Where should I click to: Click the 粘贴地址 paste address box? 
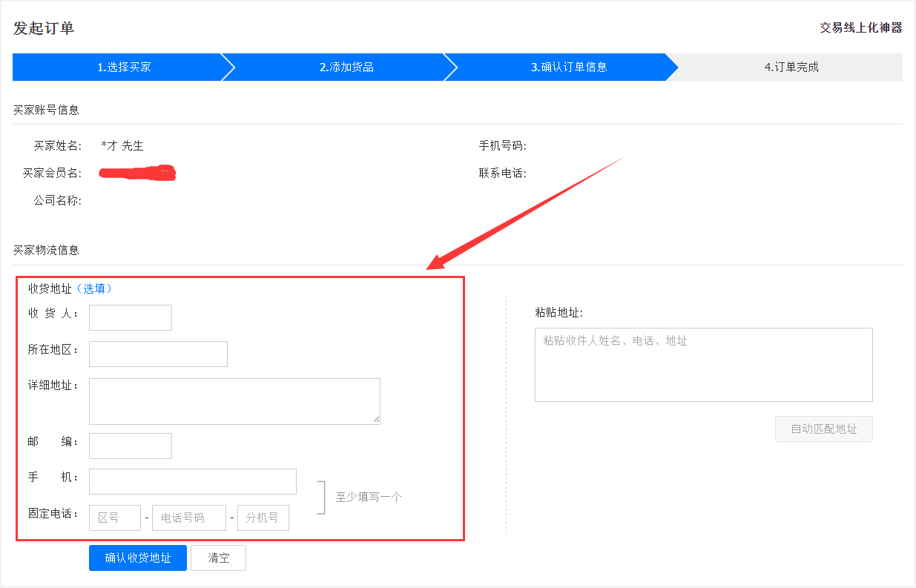click(703, 365)
